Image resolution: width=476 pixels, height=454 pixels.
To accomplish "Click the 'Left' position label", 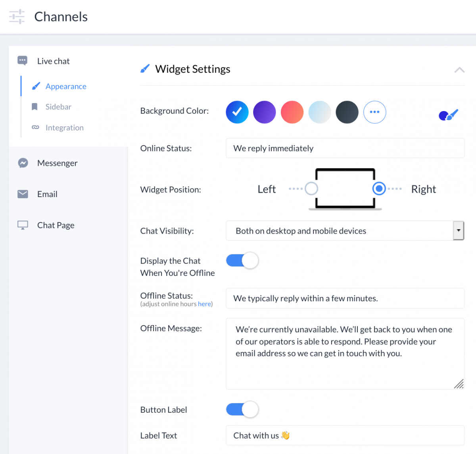I will pyautogui.click(x=267, y=189).
